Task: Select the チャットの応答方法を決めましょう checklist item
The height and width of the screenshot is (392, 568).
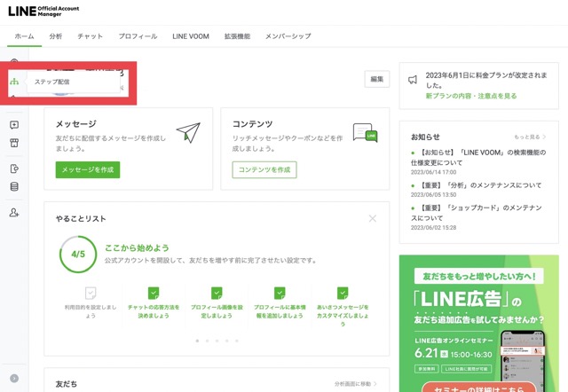Action: 154,302
